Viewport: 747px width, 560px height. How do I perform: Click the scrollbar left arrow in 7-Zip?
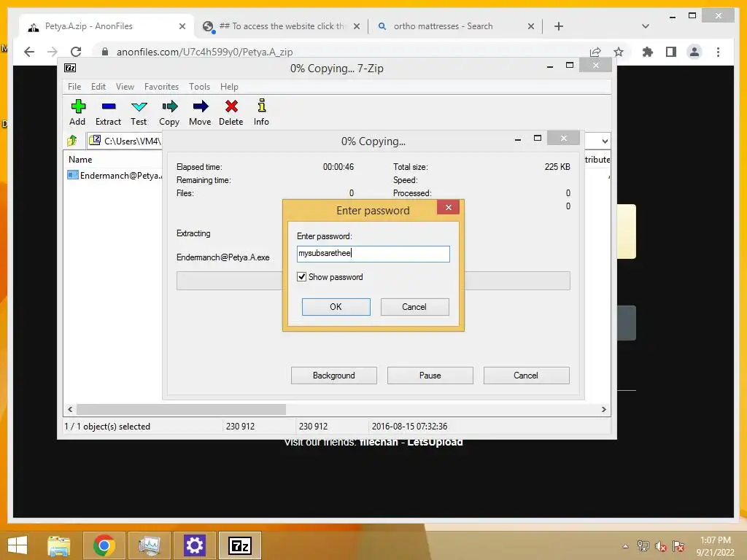point(70,410)
